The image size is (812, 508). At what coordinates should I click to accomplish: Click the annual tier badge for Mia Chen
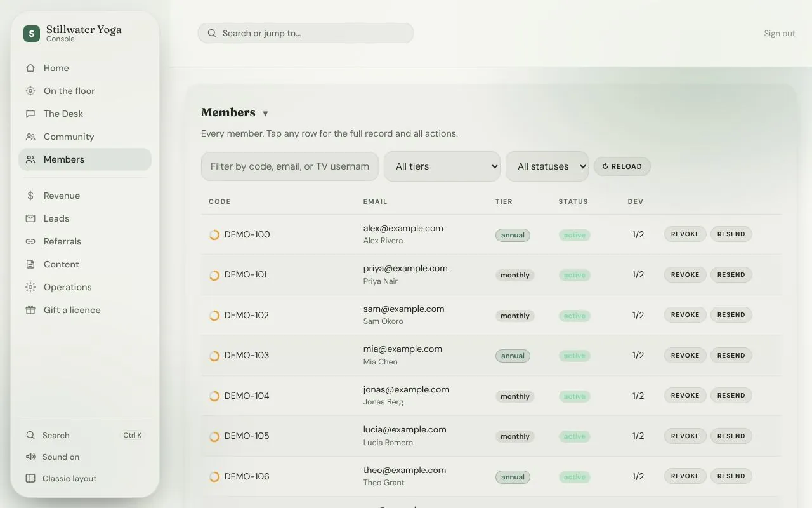point(513,356)
